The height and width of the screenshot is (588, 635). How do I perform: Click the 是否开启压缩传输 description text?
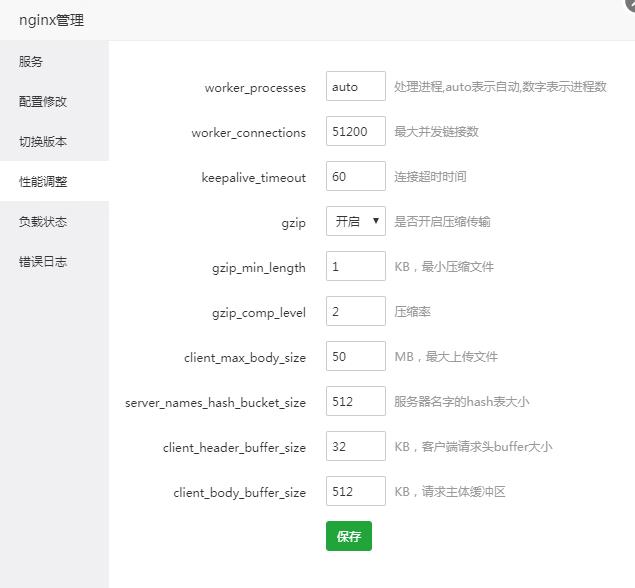coord(442,222)
